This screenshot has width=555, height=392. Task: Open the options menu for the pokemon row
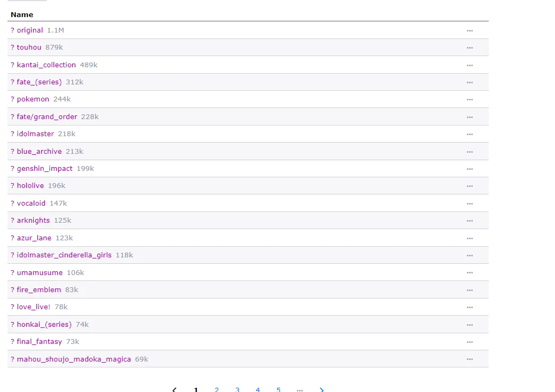tap(469, 100)
